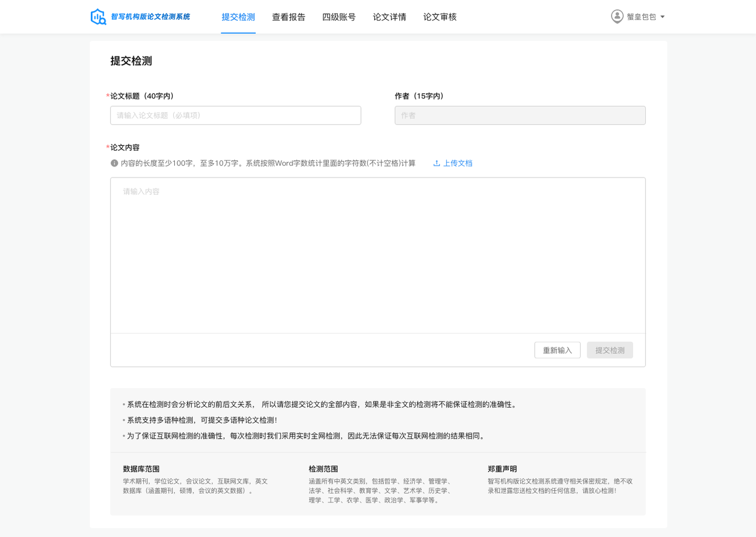Viewport: 756px width, 537px height.
Task: Click the 智写机构版论文检测系统遵守相关保密规定 text
Action: pos(560,486)
